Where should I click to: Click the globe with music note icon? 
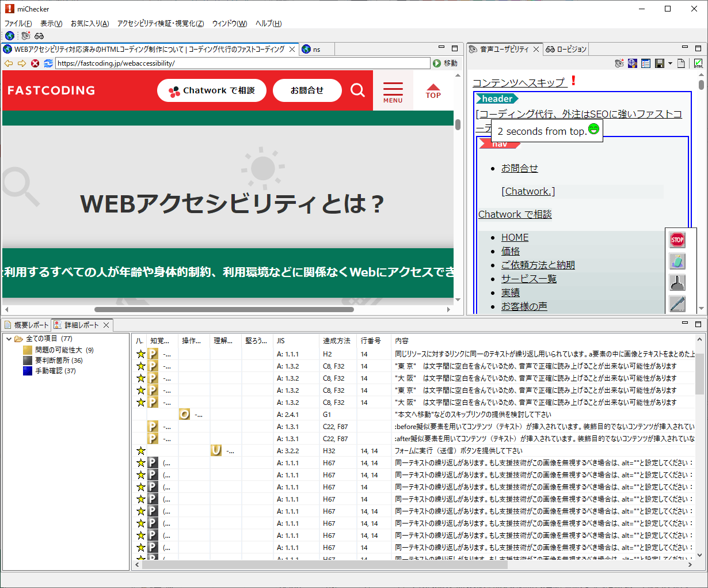pos(632,63)
